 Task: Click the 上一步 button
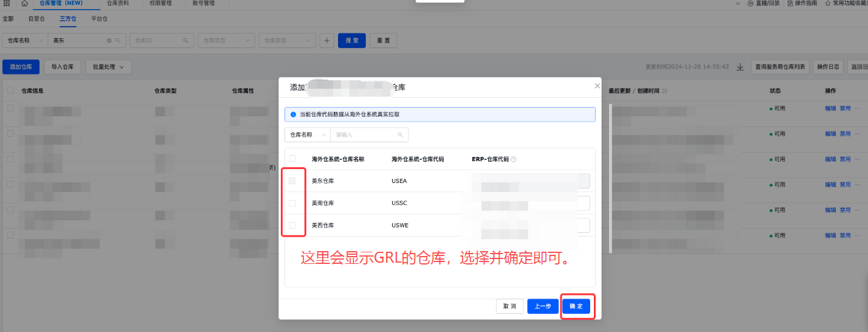pyautogui.click(x=542, y=306)
